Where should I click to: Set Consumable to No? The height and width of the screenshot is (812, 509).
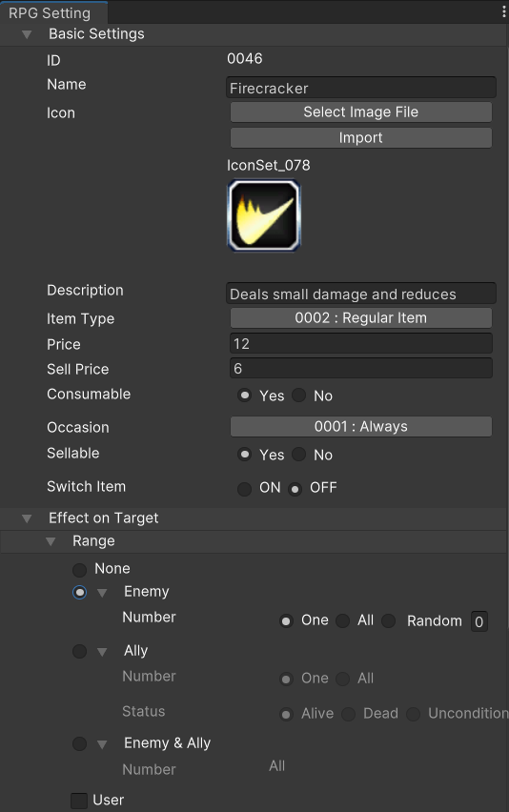298,396
